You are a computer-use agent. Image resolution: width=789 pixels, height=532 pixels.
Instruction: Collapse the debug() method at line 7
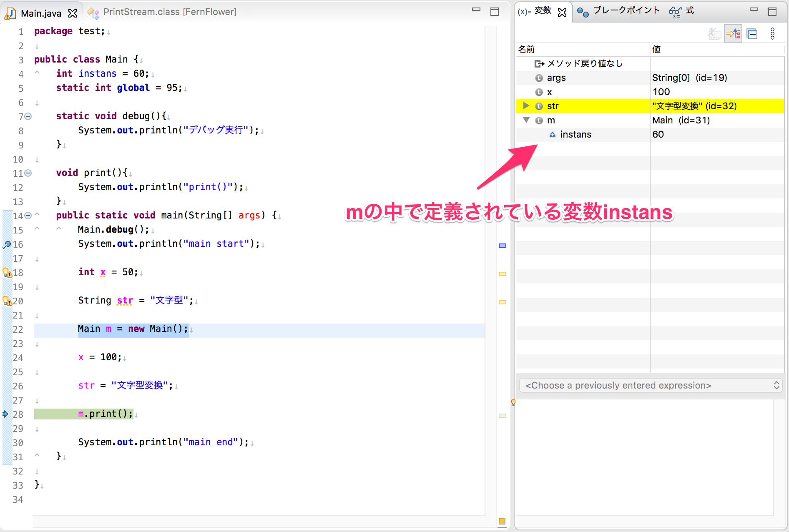28,116
